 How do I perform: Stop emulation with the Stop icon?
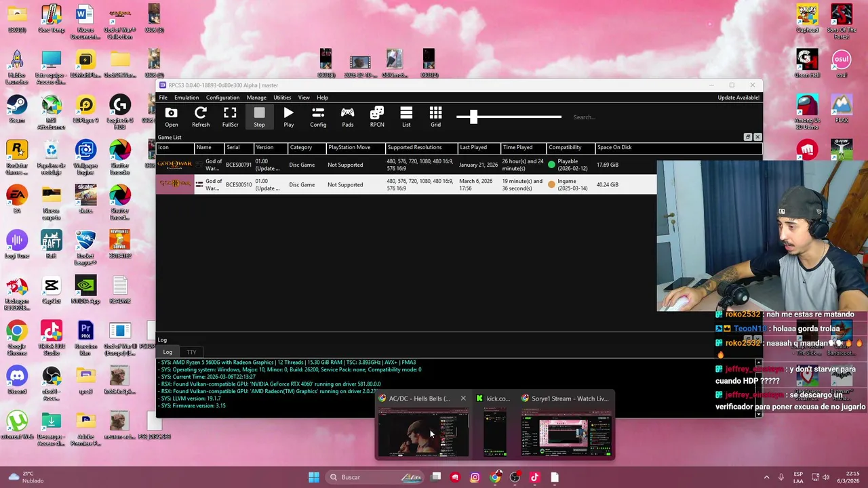259,117
